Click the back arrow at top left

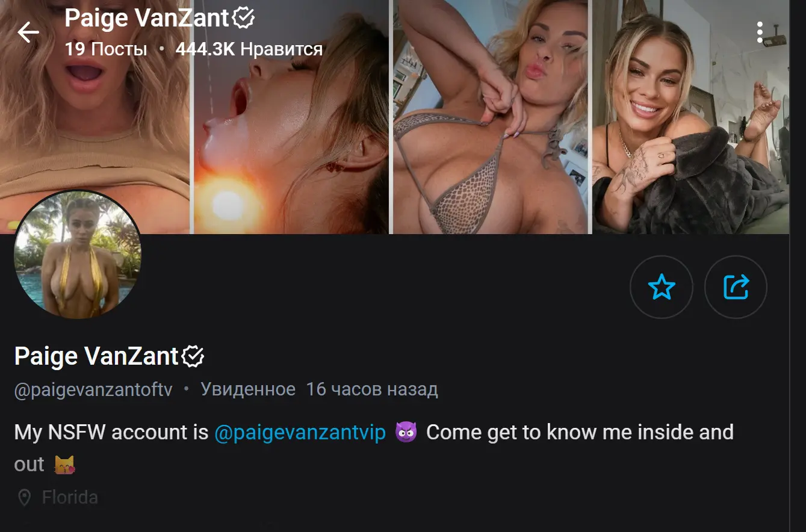point(28,32)
